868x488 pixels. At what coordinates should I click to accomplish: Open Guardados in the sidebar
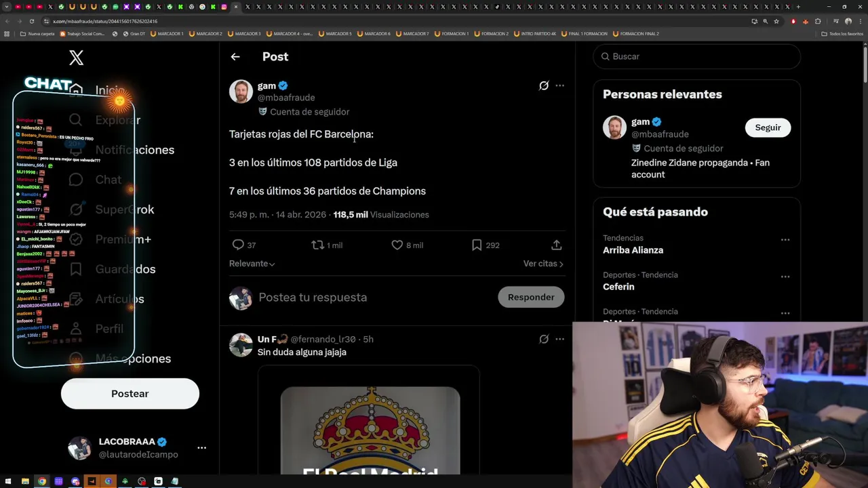point(113,269)
